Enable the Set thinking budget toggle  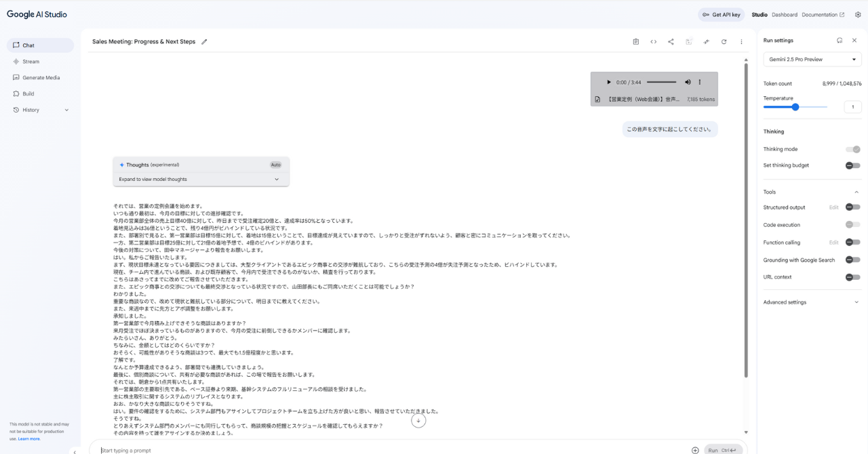pos(852,165)
